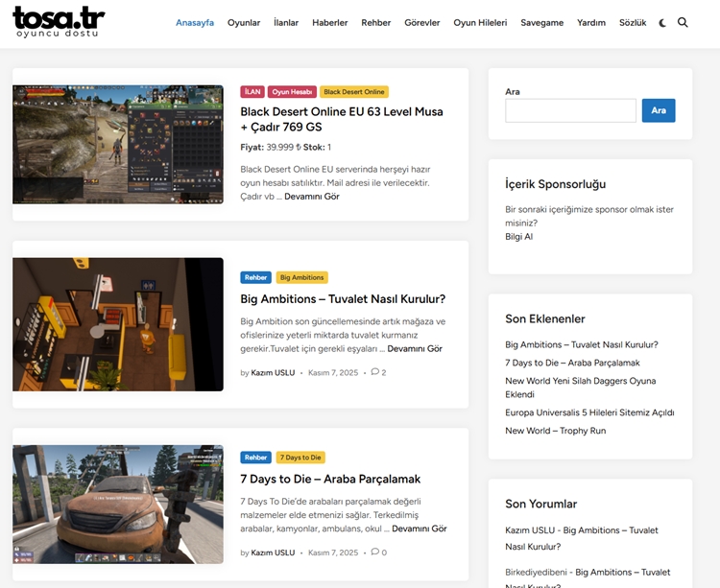Open the 7 Days to Die car thumbnail
Screen dimensions: 720x588
(118, 504)
